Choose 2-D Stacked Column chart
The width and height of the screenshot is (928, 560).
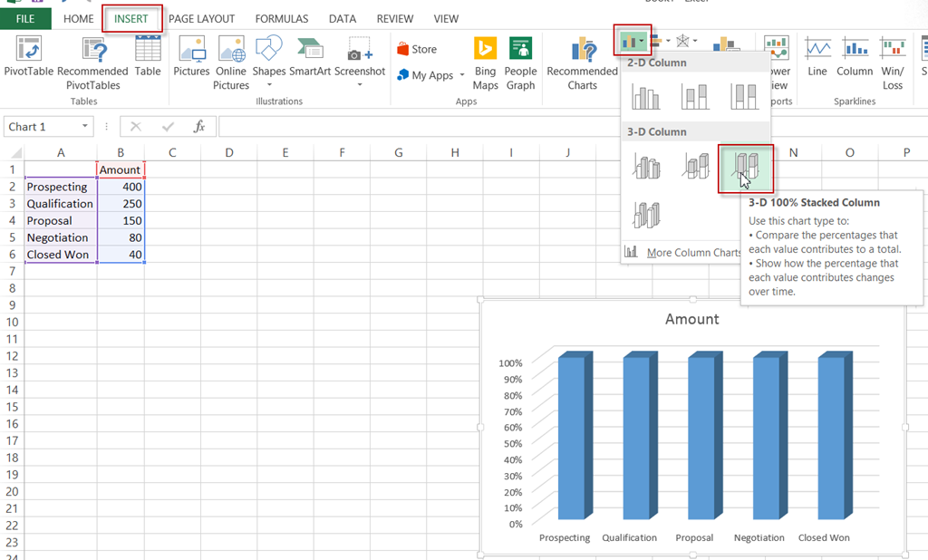point(695,96)
